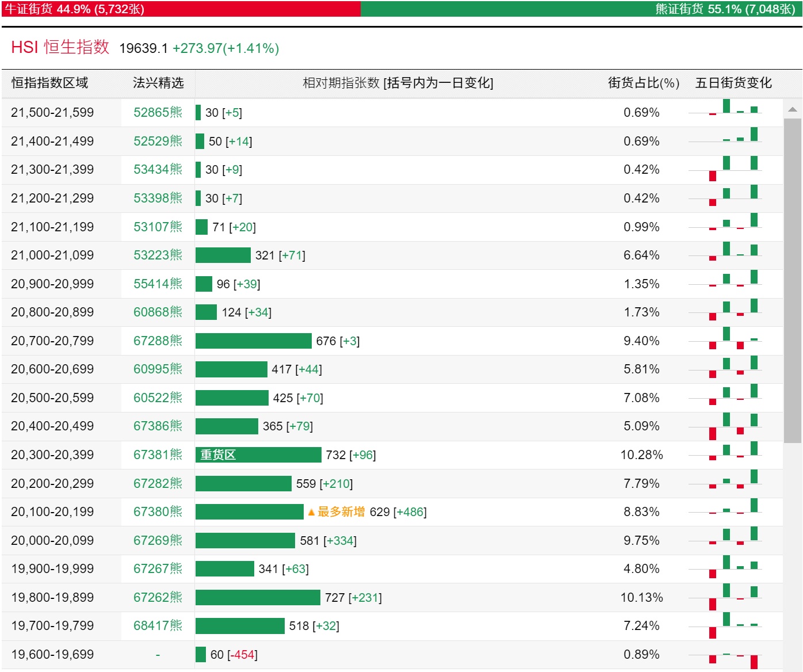Open the 60868熊 warrant link
The width and height of the screenshot is (803, 672).
(158, 312)
